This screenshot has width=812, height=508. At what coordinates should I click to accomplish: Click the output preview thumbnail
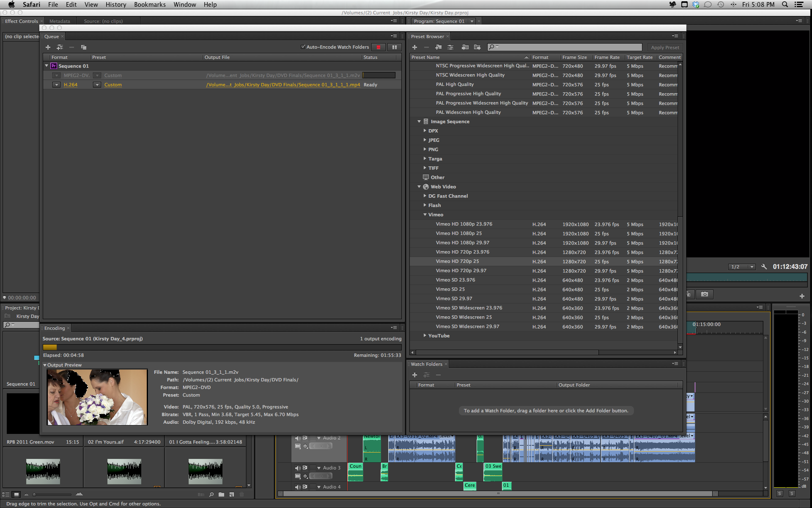pyautogui.click(x=97, y=397)
